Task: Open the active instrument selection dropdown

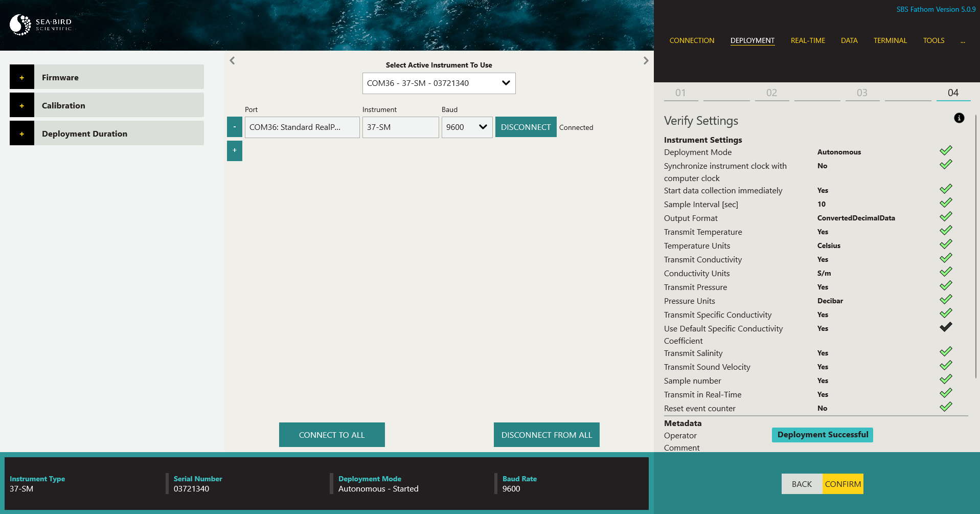Action: click(439, 83)
